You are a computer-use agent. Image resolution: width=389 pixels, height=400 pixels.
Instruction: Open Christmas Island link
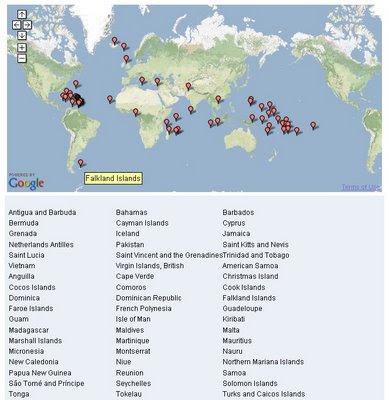coord(250,276)
